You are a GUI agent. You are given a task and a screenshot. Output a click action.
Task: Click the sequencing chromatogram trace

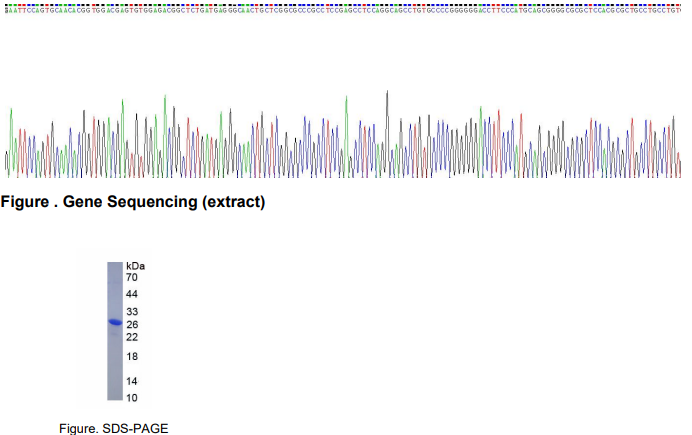[342, 135]
